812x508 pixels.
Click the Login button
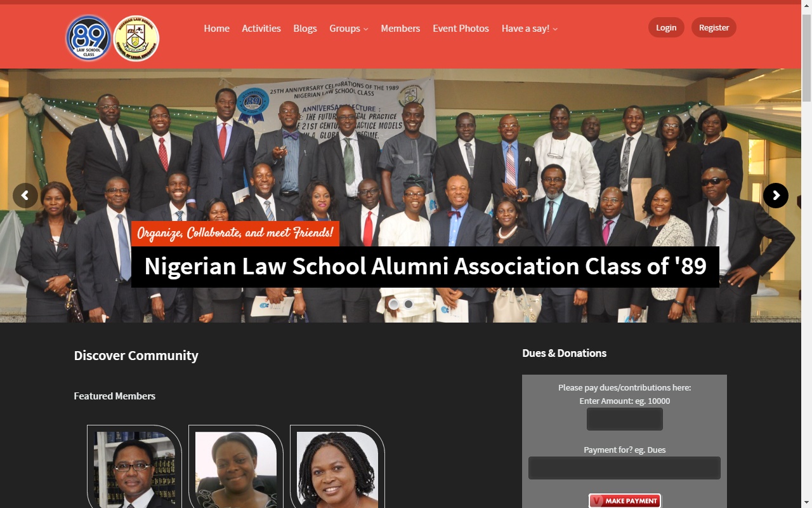click(666, 27)
